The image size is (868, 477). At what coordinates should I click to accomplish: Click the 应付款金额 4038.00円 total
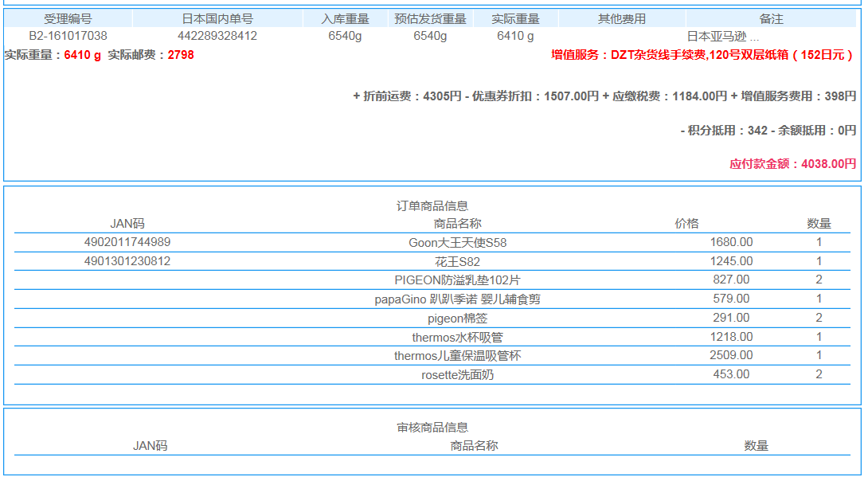792,164
